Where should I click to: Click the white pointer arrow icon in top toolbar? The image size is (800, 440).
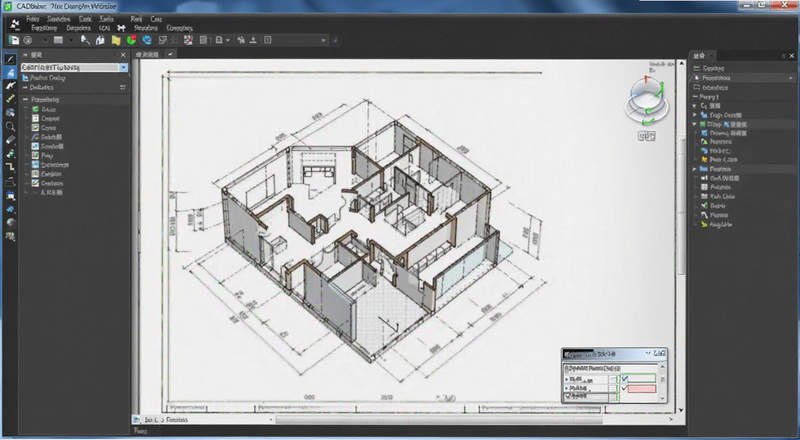click(85, 40)
